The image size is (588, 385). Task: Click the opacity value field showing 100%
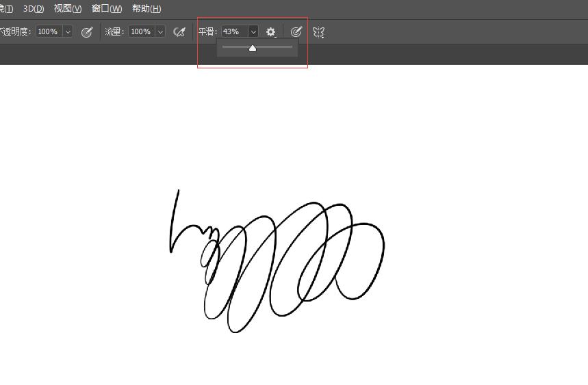point(49,31)
